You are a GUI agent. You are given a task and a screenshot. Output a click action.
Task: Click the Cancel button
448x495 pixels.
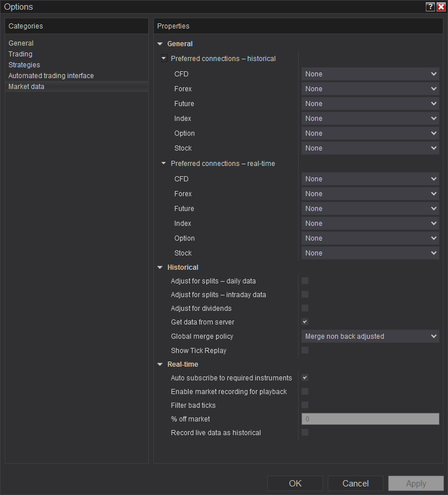(356, 483)
